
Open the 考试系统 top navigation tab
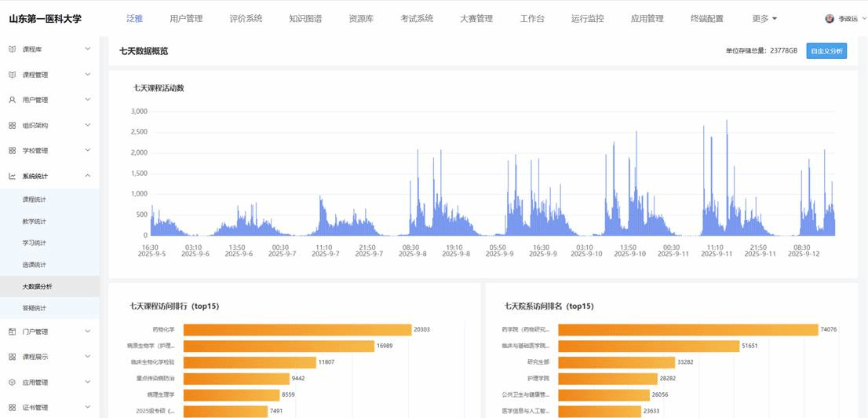(417, 18)
